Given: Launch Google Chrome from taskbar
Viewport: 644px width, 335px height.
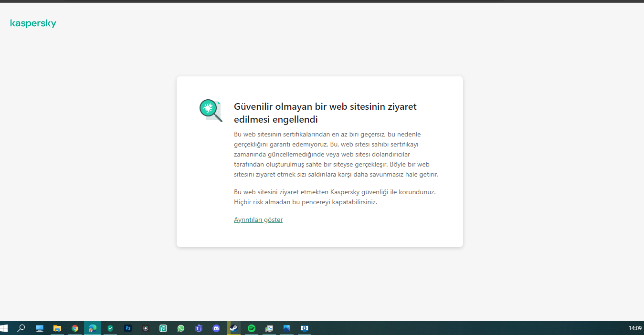Looking at the screenshot, I should pyautogui.click(x=75, y=328).
